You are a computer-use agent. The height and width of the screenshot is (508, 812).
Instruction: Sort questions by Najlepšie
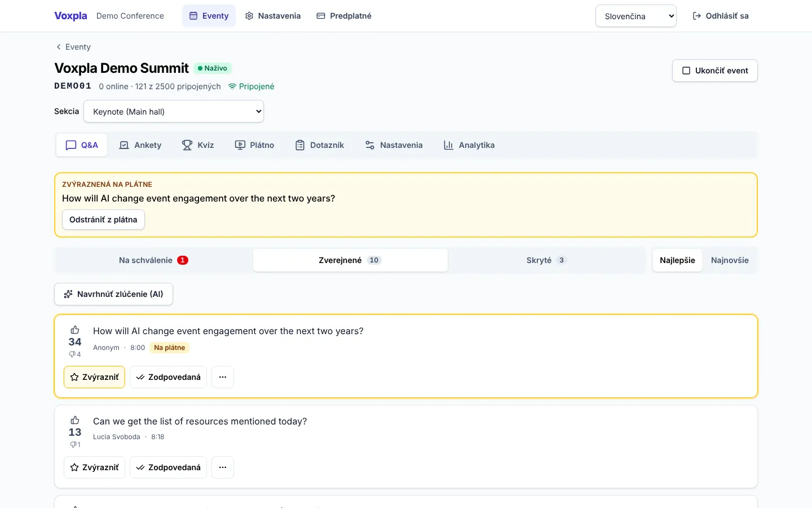pos(677,260)
